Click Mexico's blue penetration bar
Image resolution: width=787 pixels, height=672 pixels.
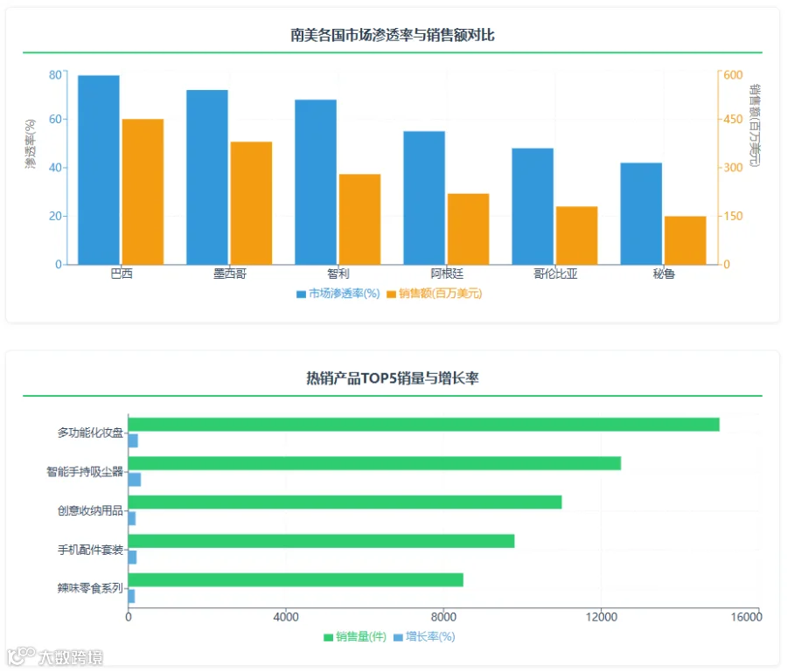pos(207,177)
